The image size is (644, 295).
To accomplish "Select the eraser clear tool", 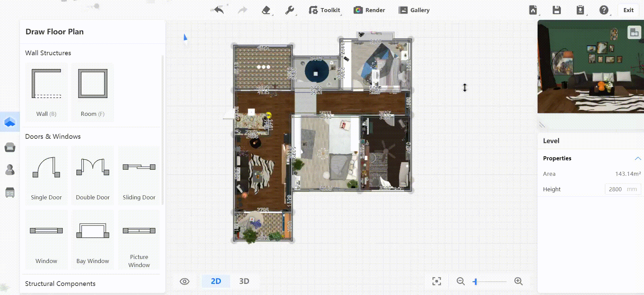I will (x=266, y=10).
